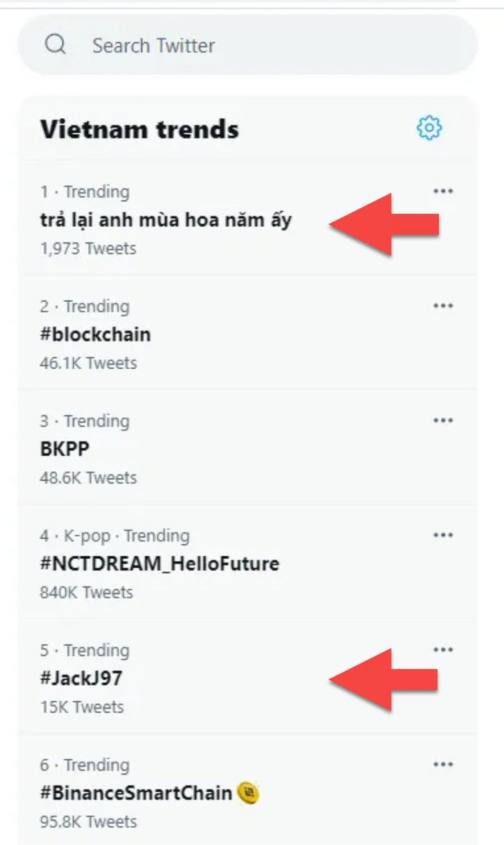Open more options for #BinanceSmartChain trend
Screen dimensions: 504x845
point(443,764)
